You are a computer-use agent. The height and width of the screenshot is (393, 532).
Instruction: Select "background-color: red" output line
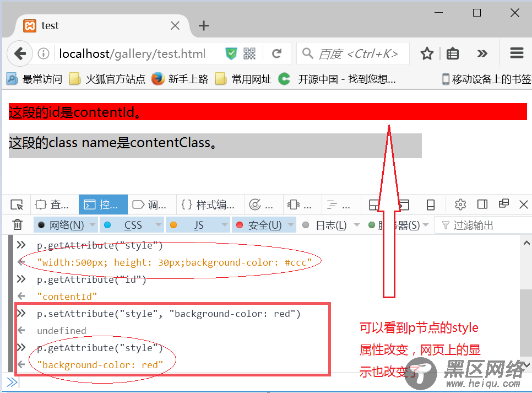pyautogui.click(x=100, y=365)
